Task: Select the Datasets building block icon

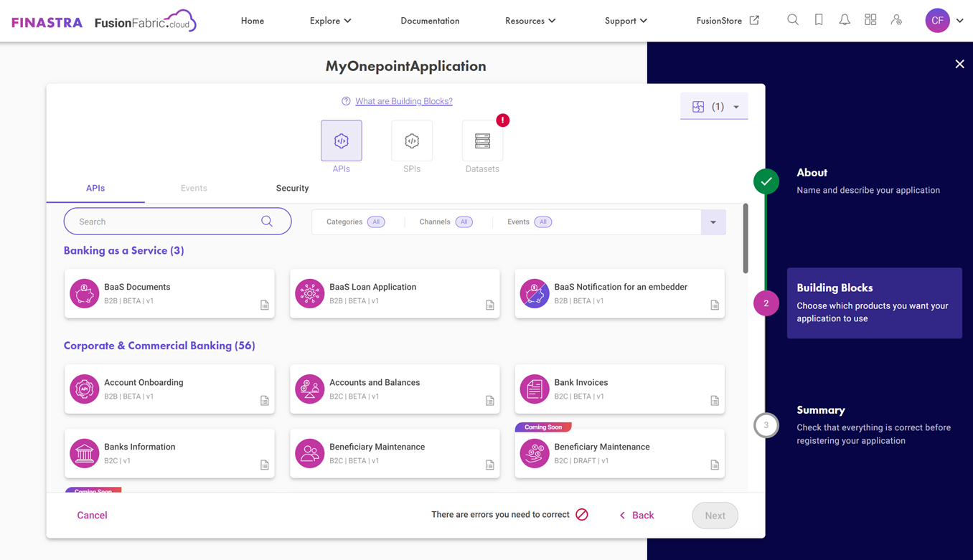Action: pos(482,141)
